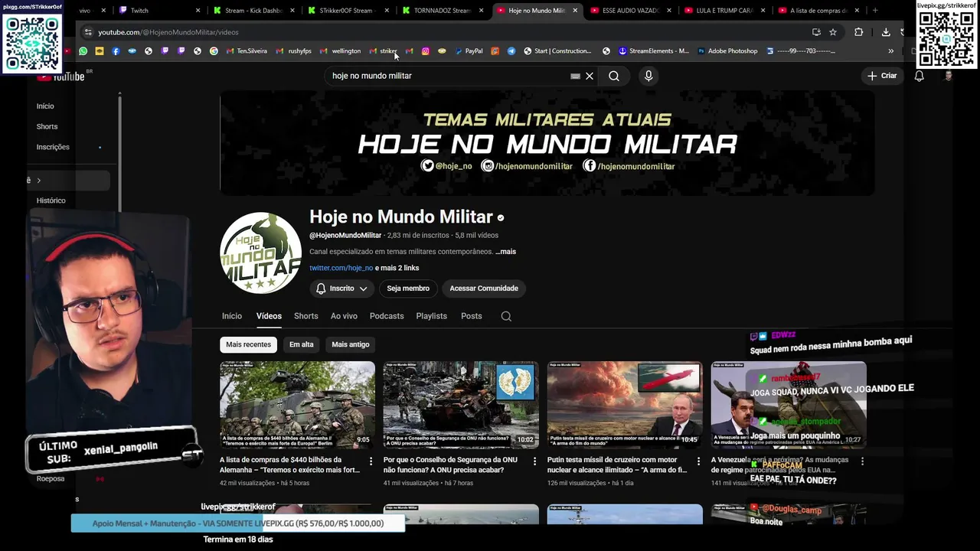This screenshot has width=980, height=551.
Task: Open the channel Podcasts tab
Action: pos(387,316)
